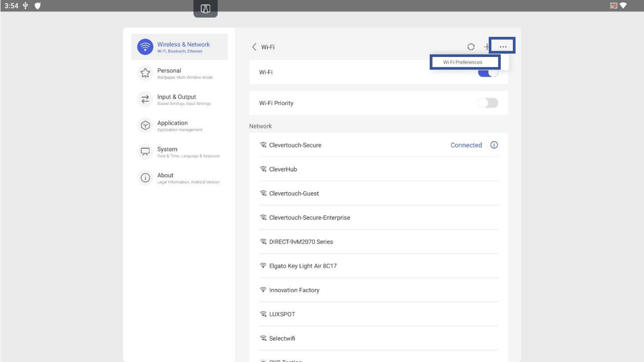The image size is (644, 362).
Task: Select the Clevertouch-Secure network
Action: (379, 145)
